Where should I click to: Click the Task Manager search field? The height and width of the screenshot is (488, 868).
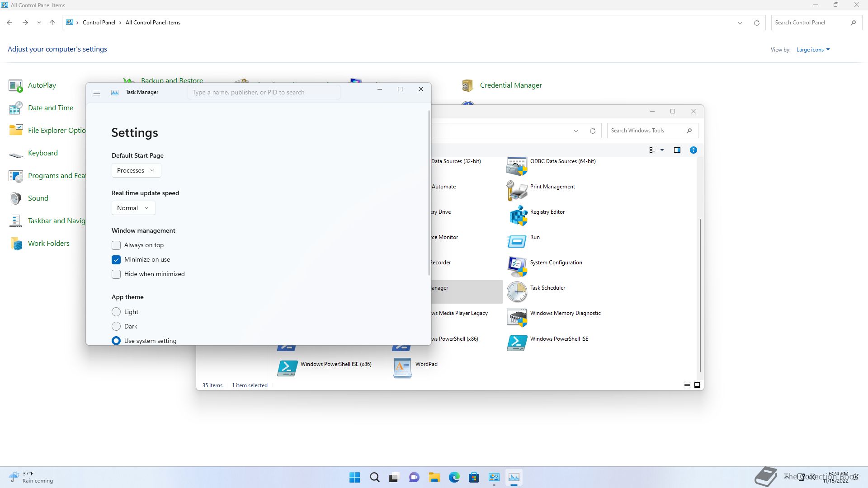(264, 92)
